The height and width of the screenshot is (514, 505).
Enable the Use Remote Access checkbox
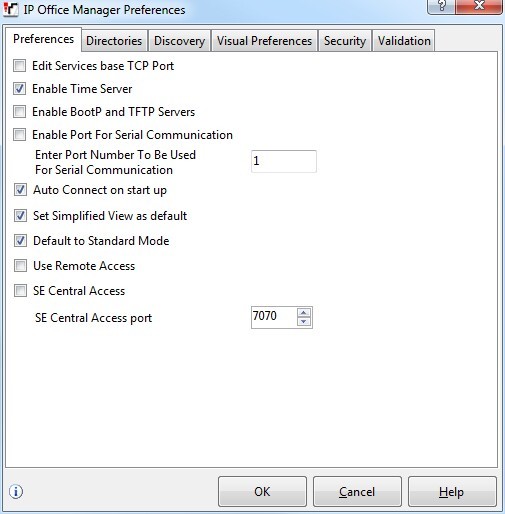[20, 266]
